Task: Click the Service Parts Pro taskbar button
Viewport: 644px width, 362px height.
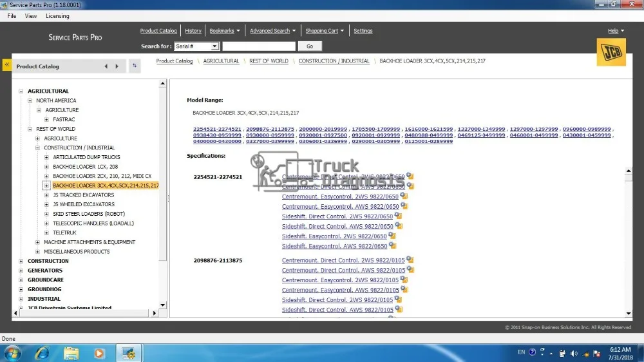Action: (x=129, y=353)
